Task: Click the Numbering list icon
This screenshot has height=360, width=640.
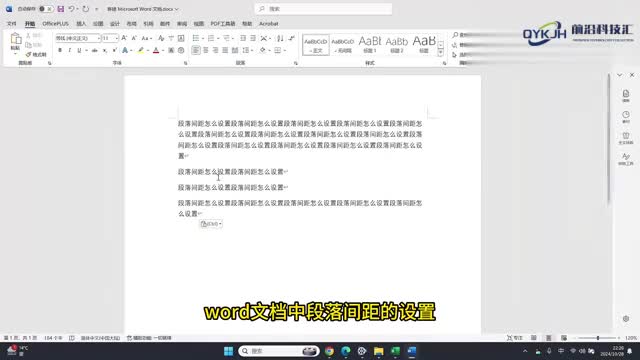Action: click(x=211, y=38)
